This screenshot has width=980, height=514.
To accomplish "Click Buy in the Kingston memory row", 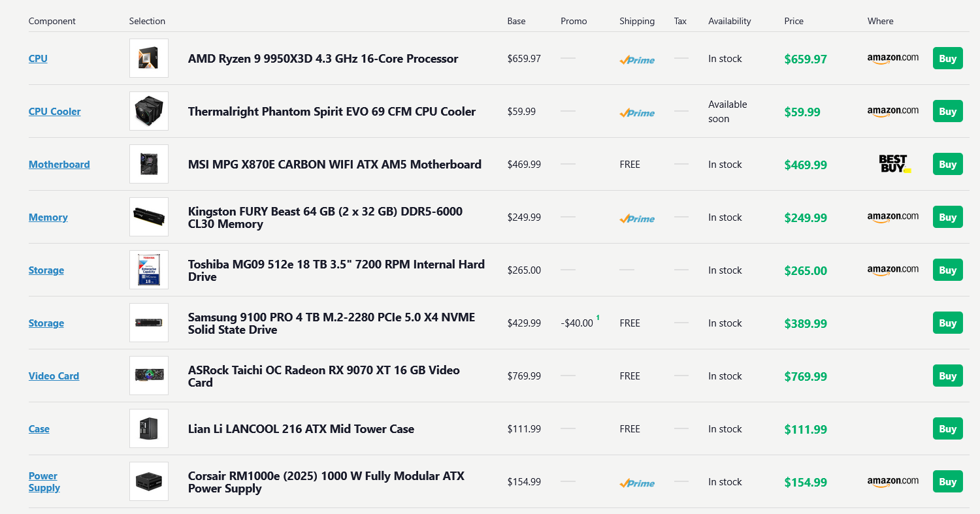I will (947, 217).
